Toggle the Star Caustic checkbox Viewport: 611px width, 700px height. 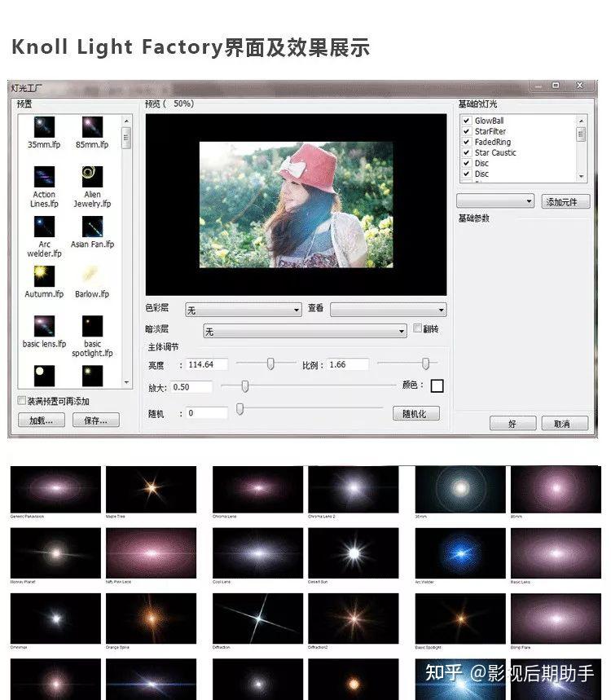tap(466, 152)
